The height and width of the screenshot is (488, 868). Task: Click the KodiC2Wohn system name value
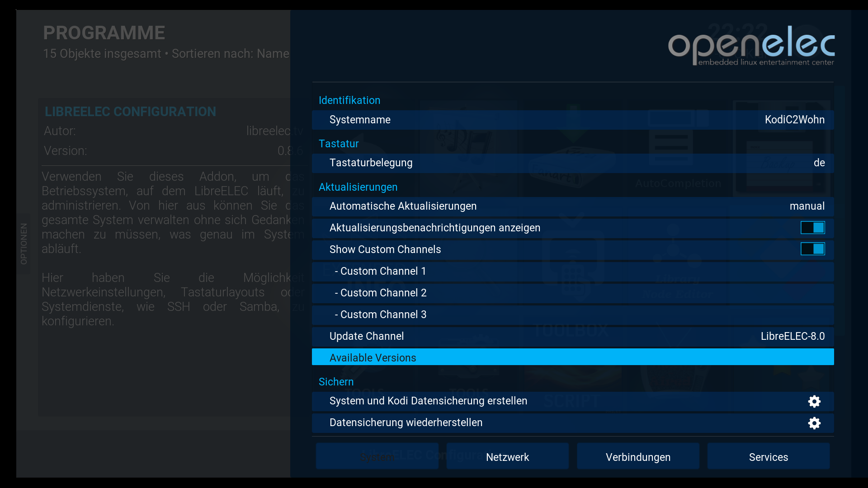tap(794, 120)
